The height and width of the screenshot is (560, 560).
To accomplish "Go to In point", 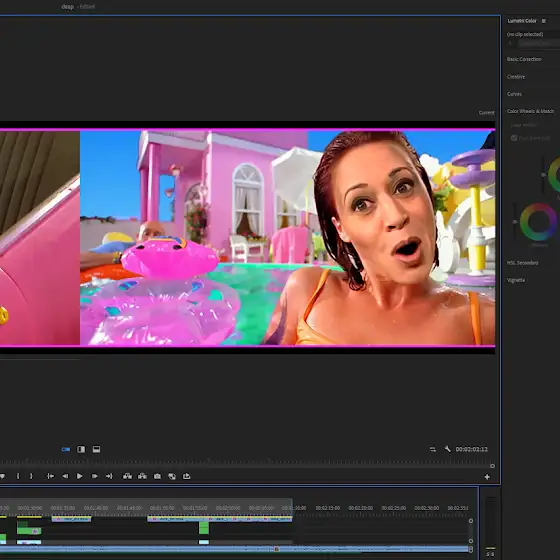I will pos(50,476).
